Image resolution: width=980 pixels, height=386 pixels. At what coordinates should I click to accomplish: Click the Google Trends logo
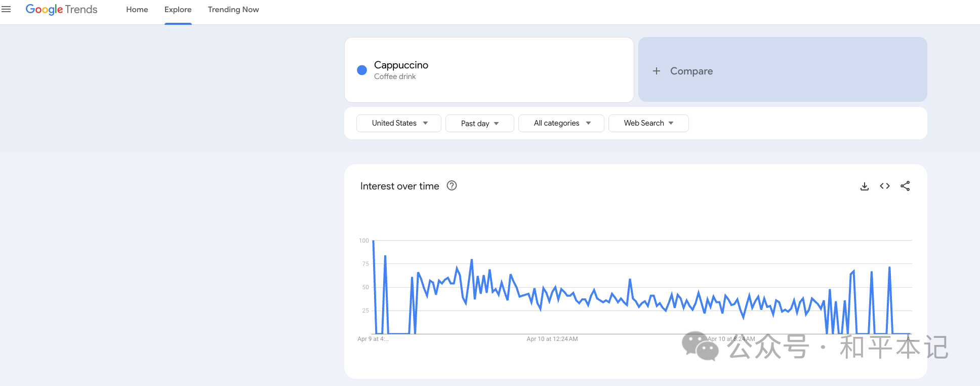click(61, 10)
